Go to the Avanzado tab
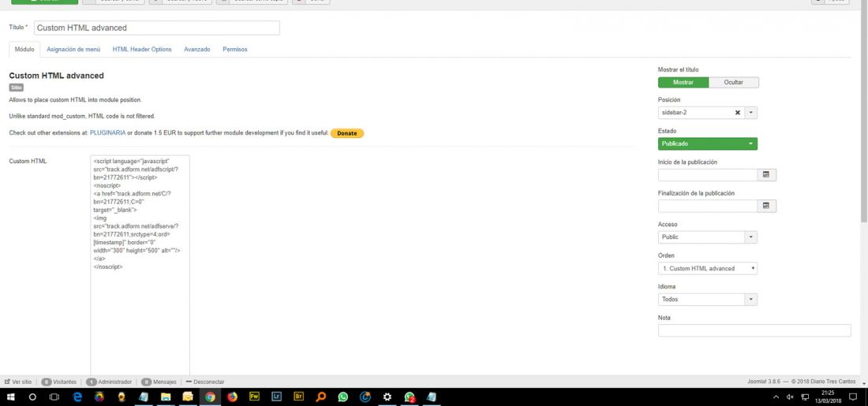 coord(197,49)
